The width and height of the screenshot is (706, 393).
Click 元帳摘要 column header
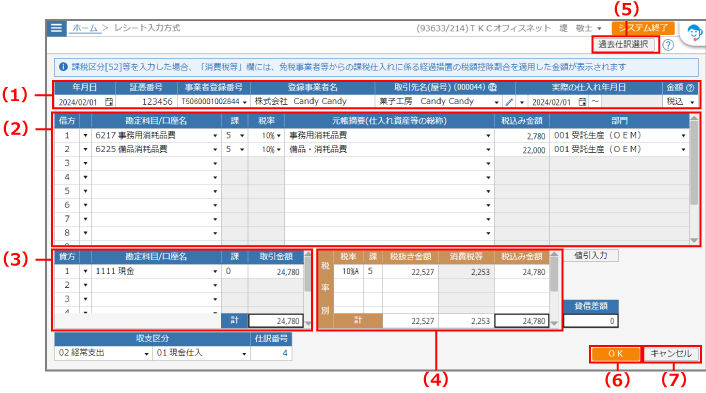tap(389, 121)
